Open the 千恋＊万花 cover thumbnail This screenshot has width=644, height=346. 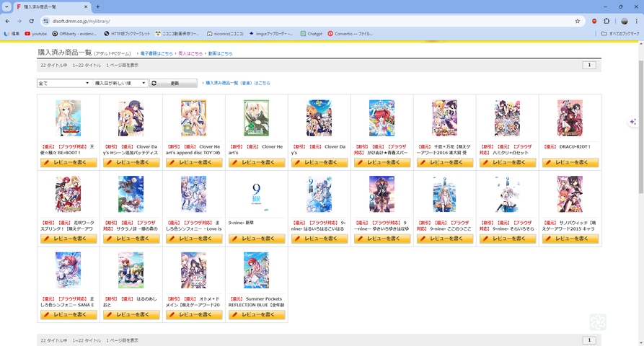click(x=444, y=117)
